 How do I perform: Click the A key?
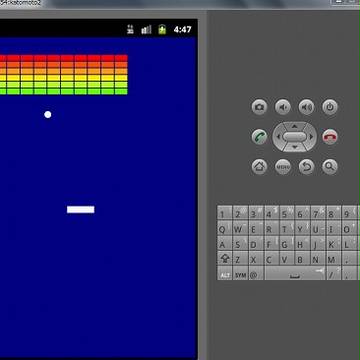[225, 243]
